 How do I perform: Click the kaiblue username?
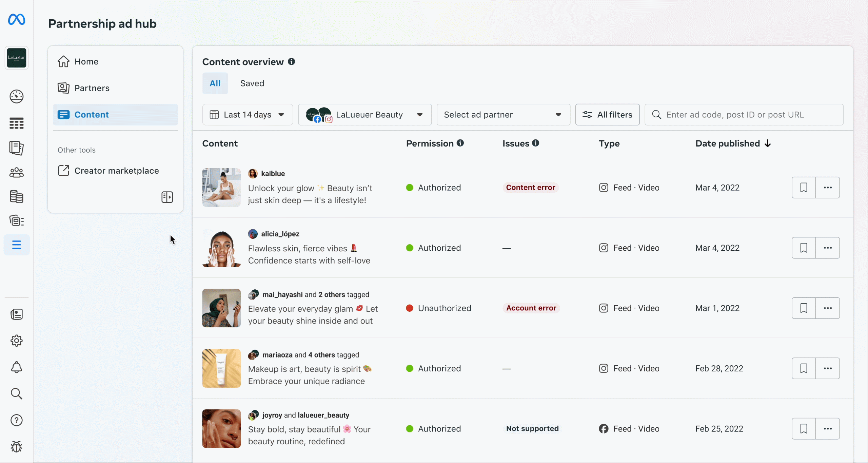click(273, 174)
